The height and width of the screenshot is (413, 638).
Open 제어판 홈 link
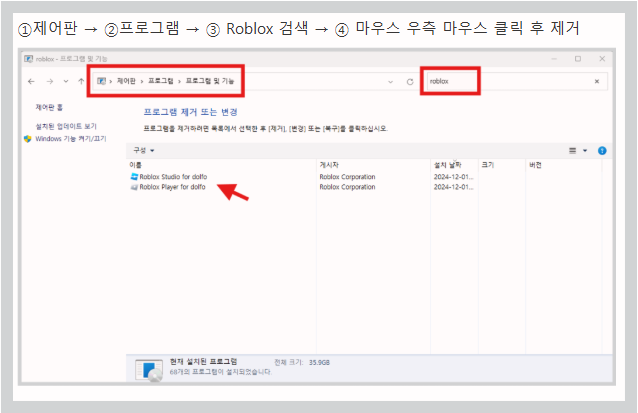tap(49, 107)
